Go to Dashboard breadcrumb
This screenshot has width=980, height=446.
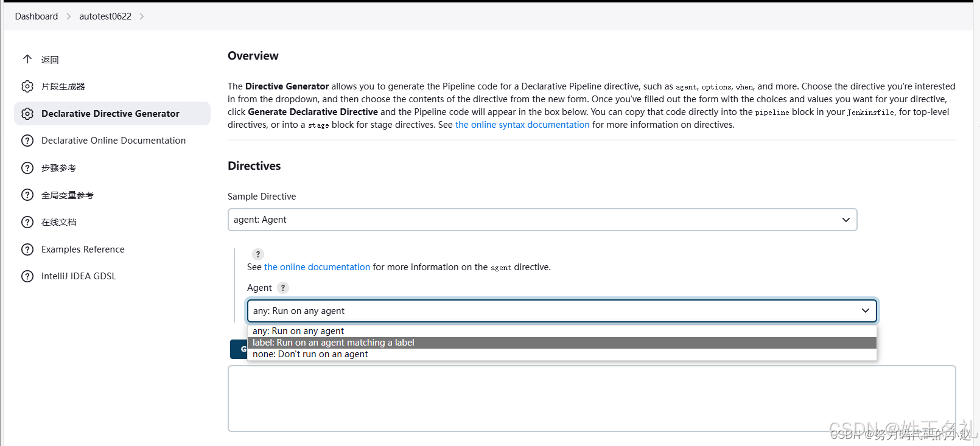click(x=37, y=16)
